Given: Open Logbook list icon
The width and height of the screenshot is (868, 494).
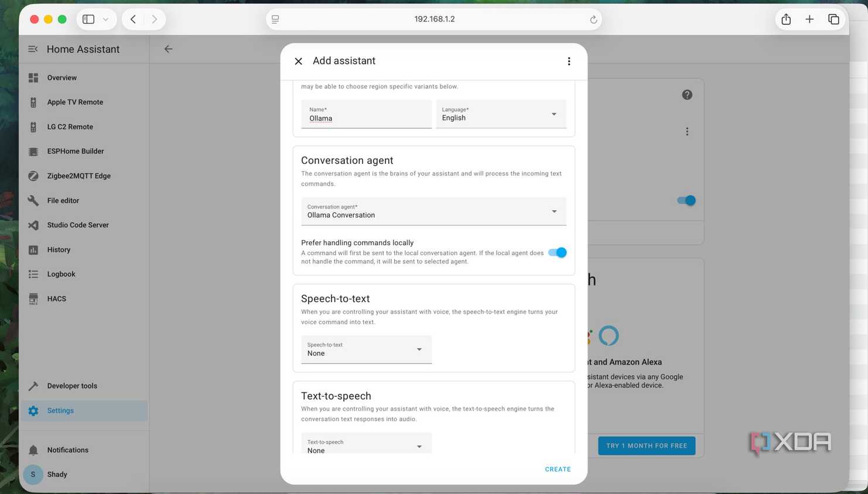Looking at the screenshot, I should [33, 275].
